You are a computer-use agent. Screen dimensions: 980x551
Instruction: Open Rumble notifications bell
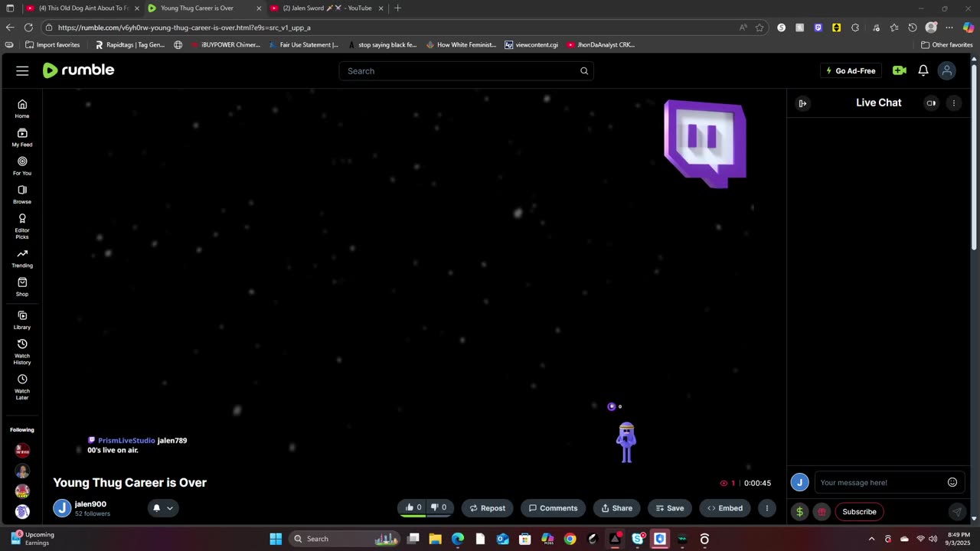coord(923,70)
